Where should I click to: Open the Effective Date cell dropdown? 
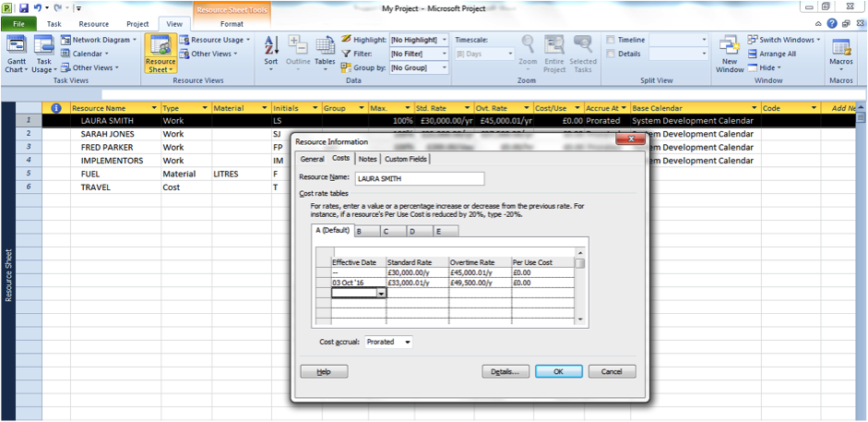pos(381,293)
